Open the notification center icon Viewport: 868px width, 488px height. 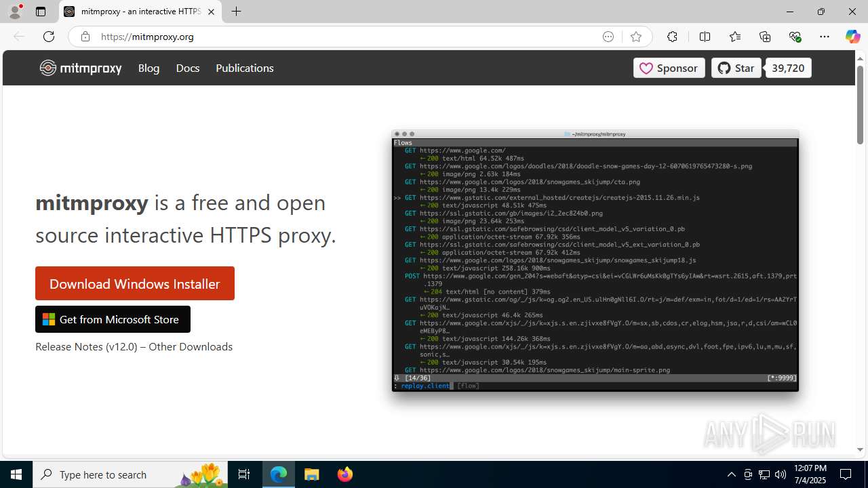(846, 474)
